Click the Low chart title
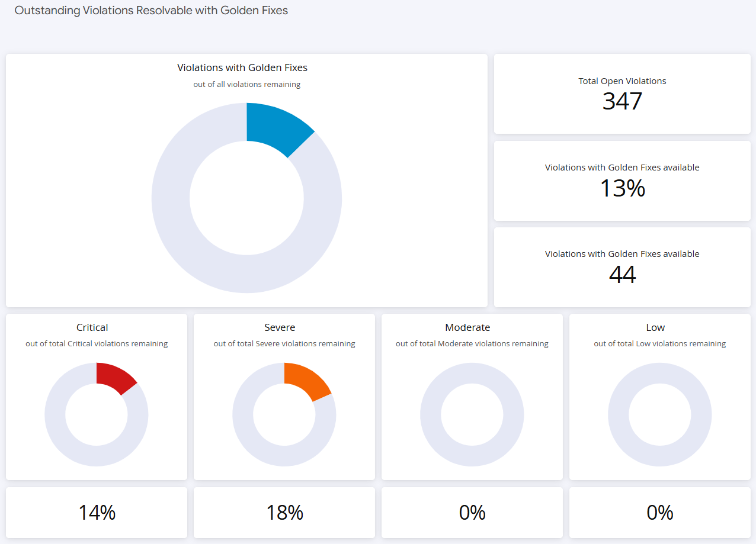 point(655,327)
